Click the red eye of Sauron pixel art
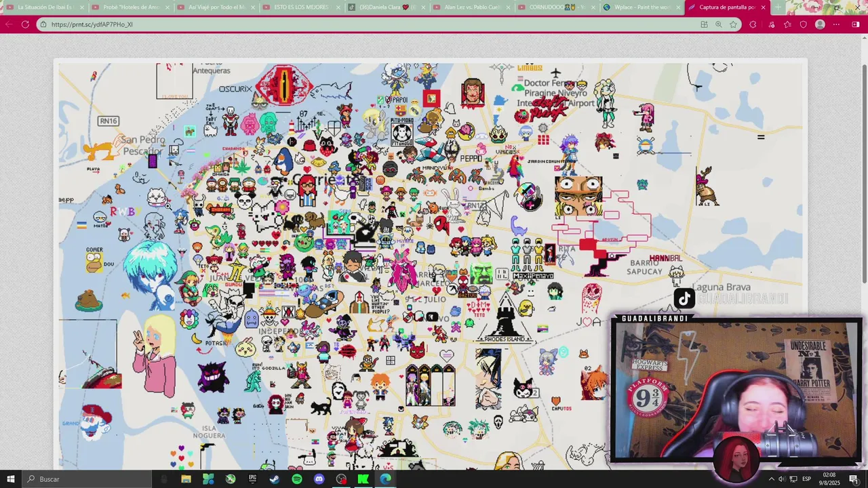Viewport: 868px width, 488px height. coord(284,85)
